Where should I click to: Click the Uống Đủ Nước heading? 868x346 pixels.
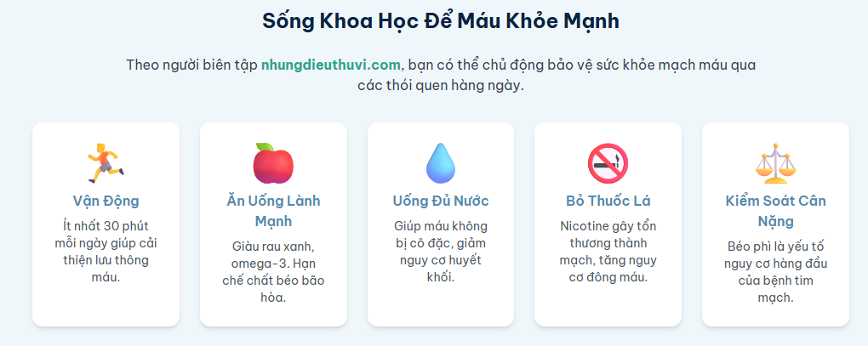[x=441, y=201]
